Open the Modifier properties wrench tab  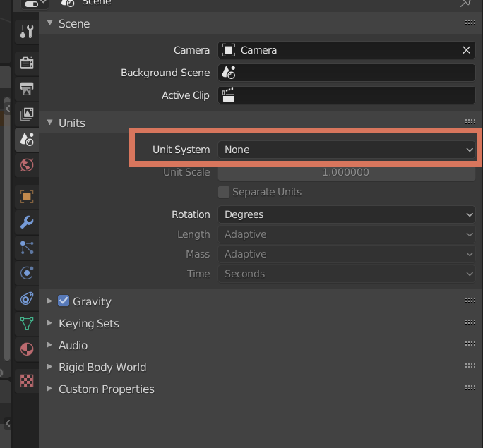(27, 222)
